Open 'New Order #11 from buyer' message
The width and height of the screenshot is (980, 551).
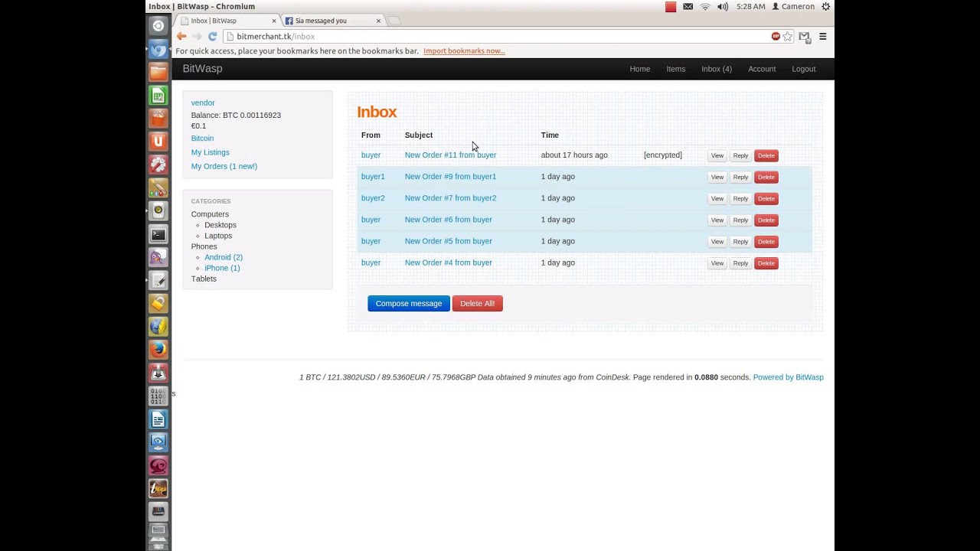click(x=450, y=155)
